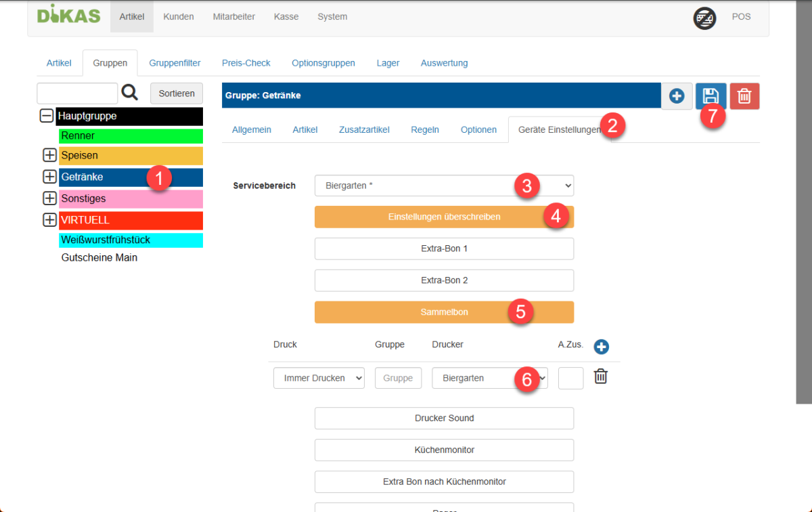Add a new group with plus icon
Viewport: 812px width, 512px height.
pyautogui.click(x=677, y=96)
